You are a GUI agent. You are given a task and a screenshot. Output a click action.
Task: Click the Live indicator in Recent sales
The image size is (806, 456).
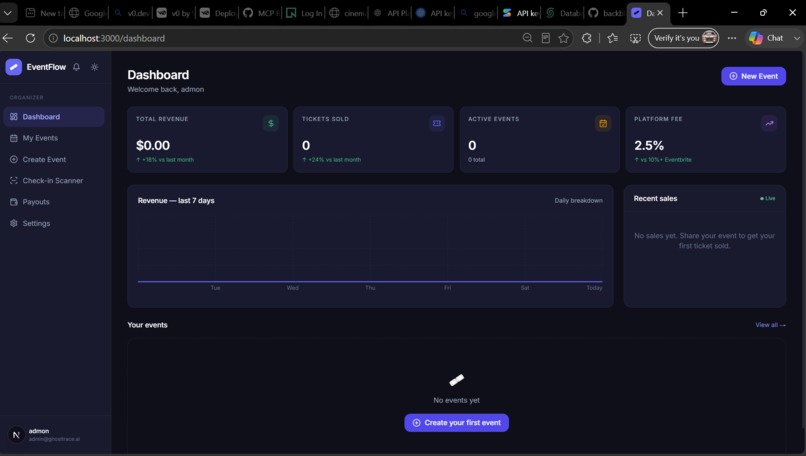(767, 198)
